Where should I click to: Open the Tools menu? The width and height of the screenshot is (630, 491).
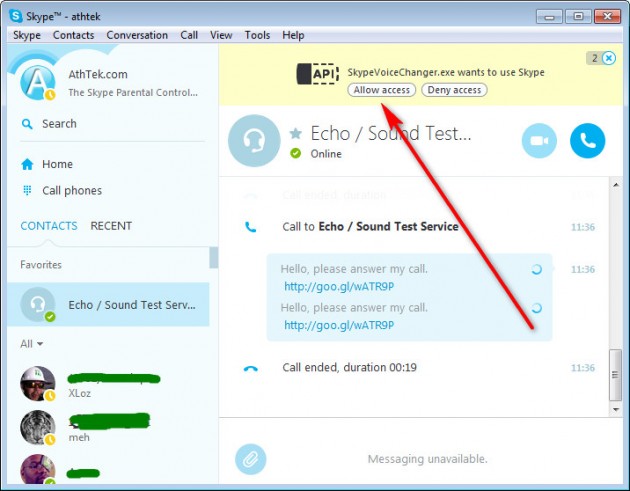click(257, 35)
